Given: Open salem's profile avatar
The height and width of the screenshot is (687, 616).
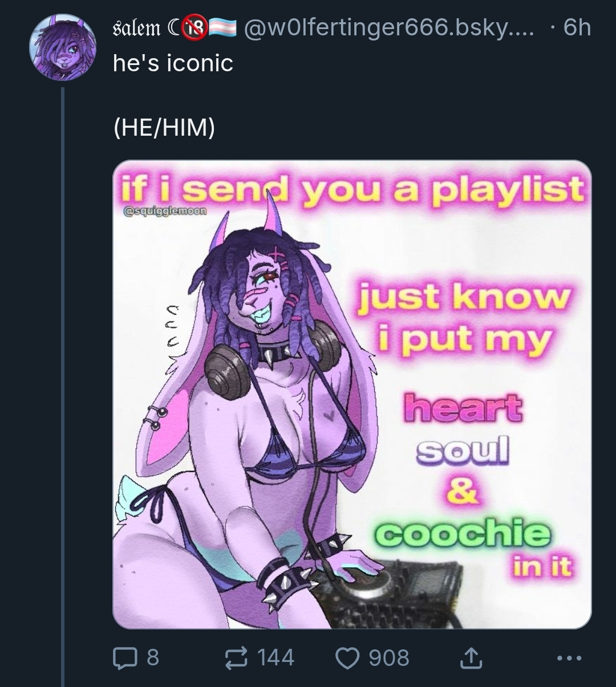Looking at the screenshot, I should coord(63,47).
